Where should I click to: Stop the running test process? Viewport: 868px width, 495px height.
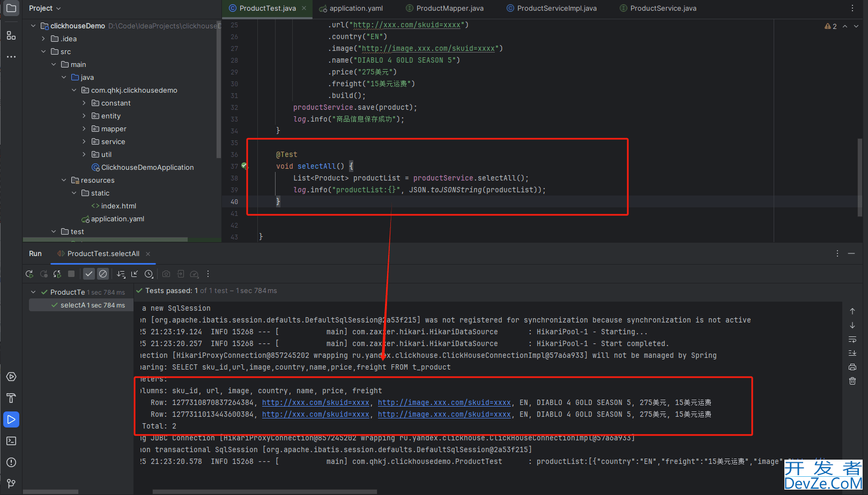coord(71,274)
